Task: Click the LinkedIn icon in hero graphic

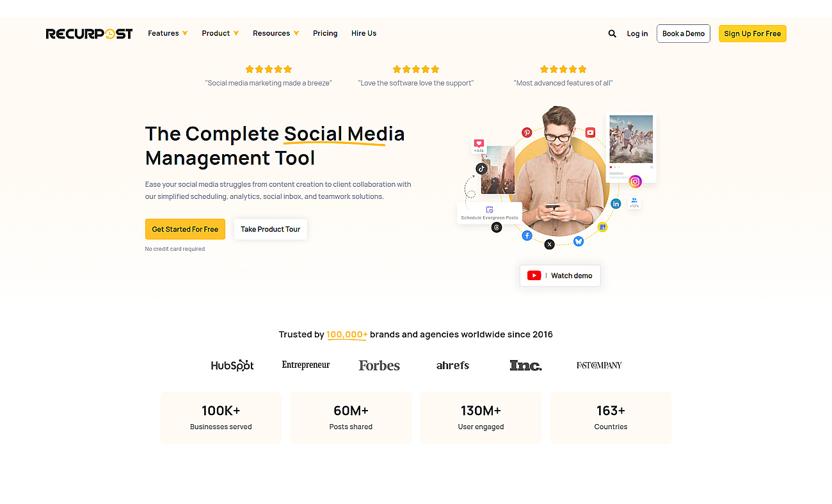Action: coord(616,203)
